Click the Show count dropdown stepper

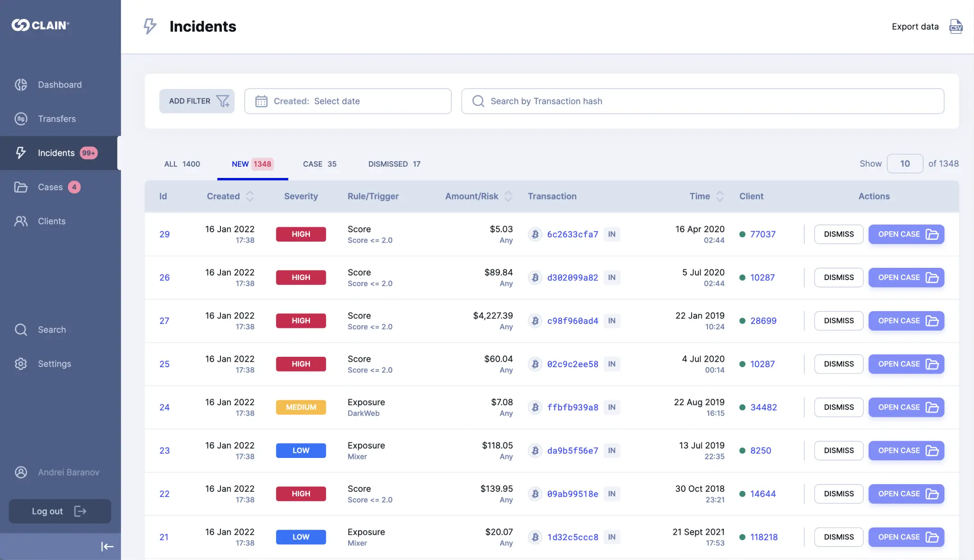click(x=904, y=163)
